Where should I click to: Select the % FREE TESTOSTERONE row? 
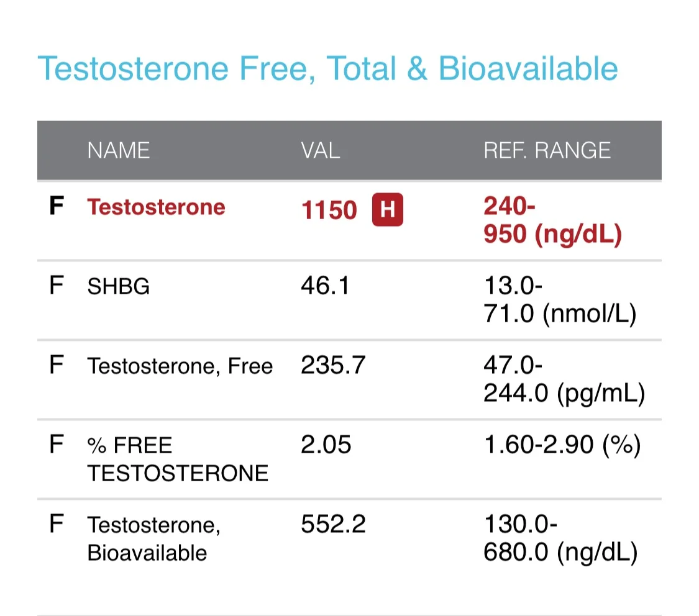[x=349, y=460]
